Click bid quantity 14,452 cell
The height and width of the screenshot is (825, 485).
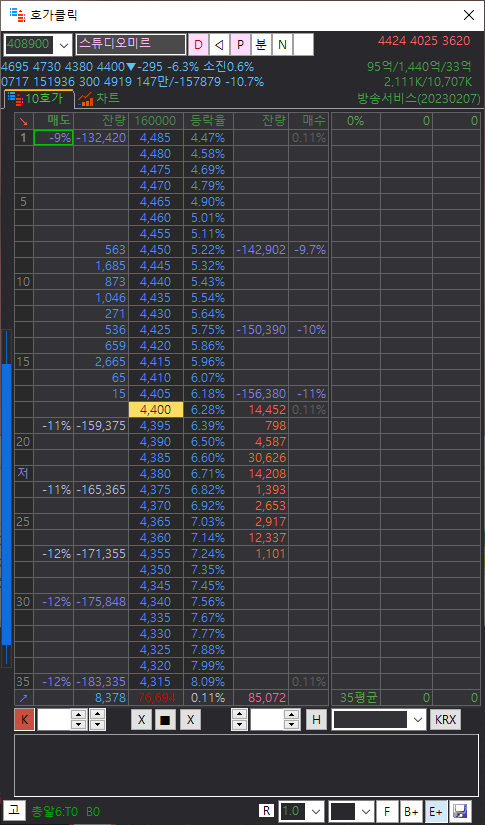pyautogui.click(x=260, y=409)
